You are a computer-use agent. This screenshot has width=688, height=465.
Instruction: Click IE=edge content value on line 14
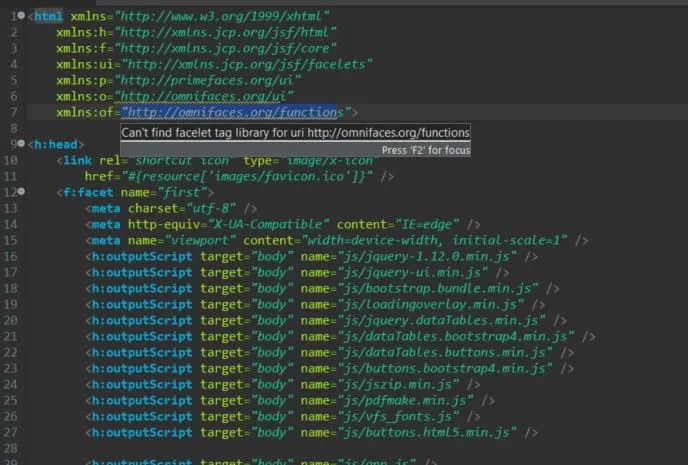point(427,225)
